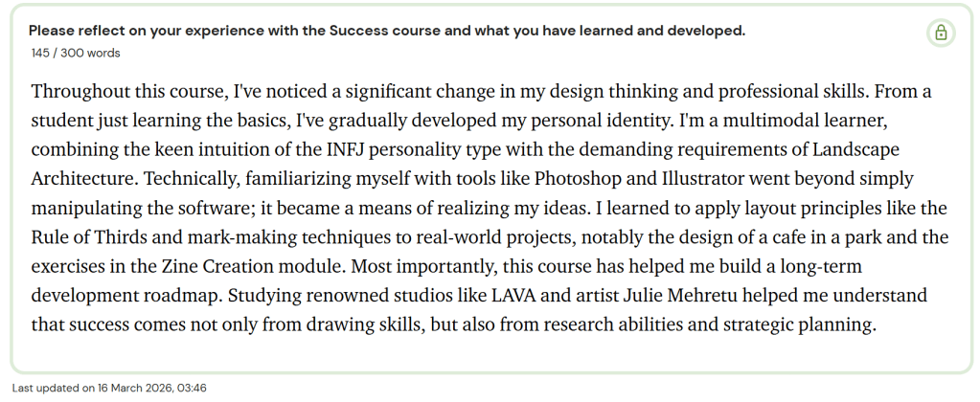Screen dimensions: 980x402
Task: Click the green lock icon
Action: [941, 33]
